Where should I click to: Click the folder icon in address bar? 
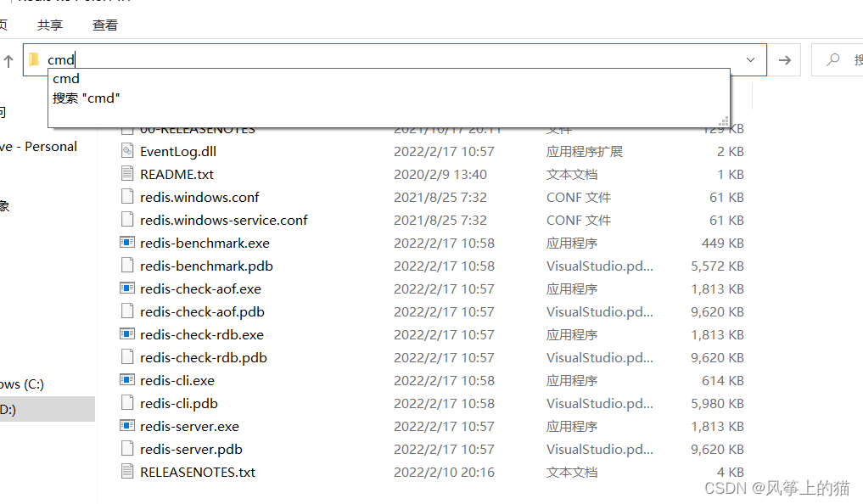34,59
